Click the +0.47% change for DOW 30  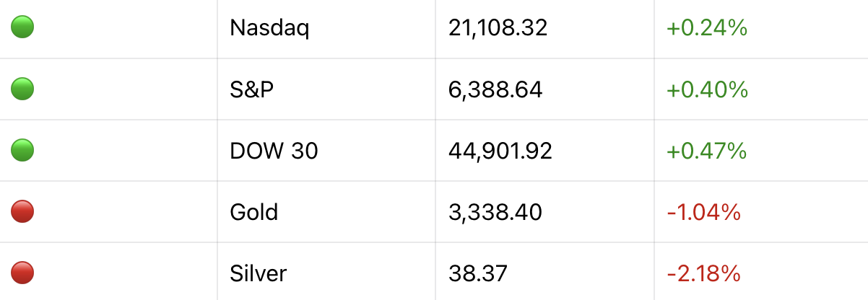pos(706,151)
